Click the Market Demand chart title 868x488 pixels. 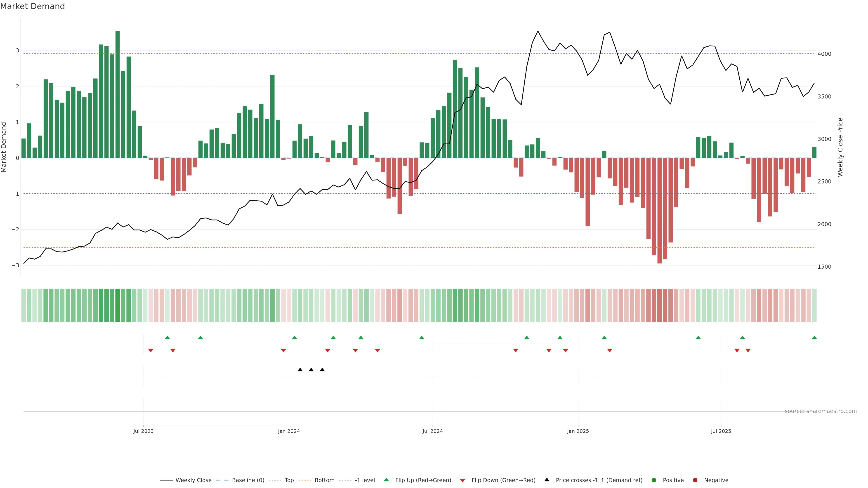(32, 6)
